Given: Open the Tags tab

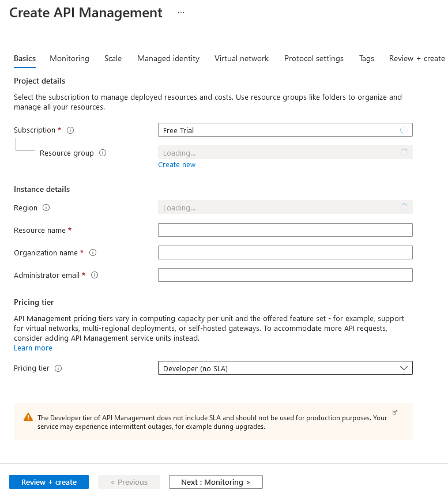Looking at the screenshot, I should tap(366, 58).
